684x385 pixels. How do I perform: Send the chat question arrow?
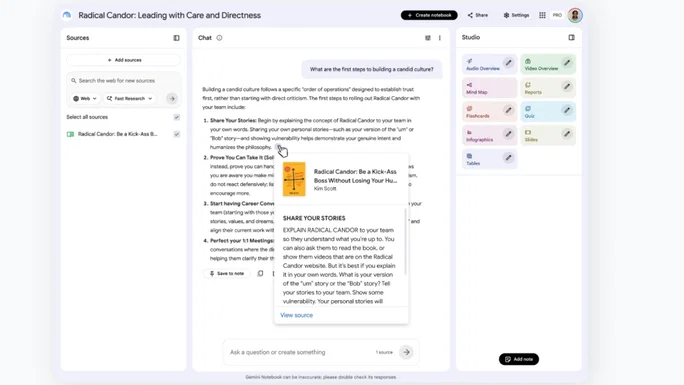point(406,352)
